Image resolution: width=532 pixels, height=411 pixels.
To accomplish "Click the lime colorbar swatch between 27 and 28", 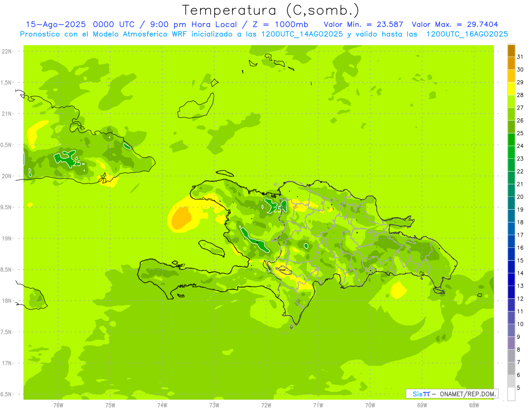I will point(511,101).
